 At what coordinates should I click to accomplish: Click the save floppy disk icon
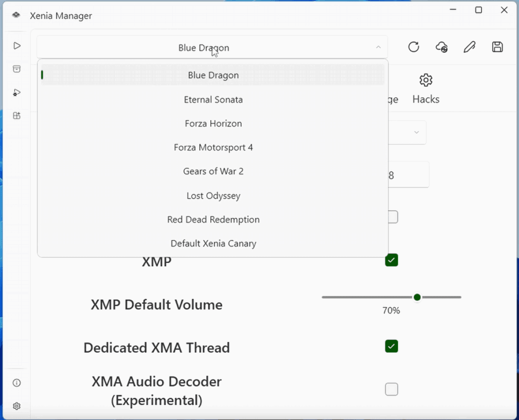tap(497, 47)
